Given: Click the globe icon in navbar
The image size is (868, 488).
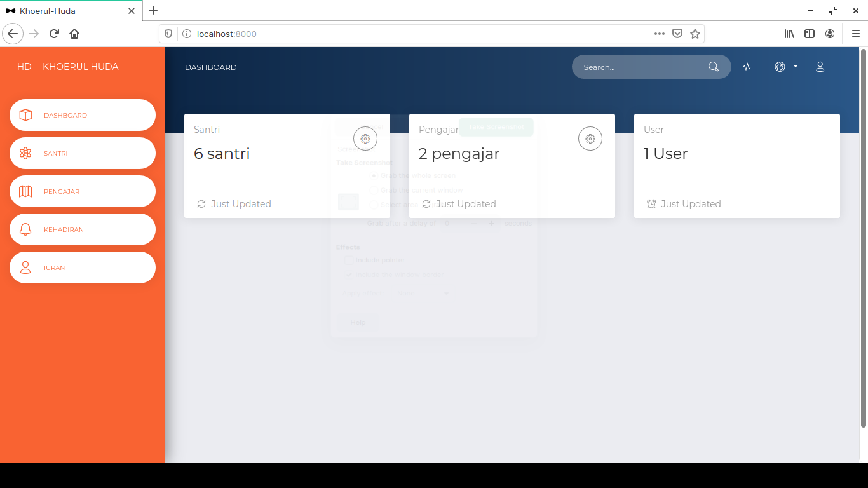Looking at the screenshot, I should [x=780, y=67].
